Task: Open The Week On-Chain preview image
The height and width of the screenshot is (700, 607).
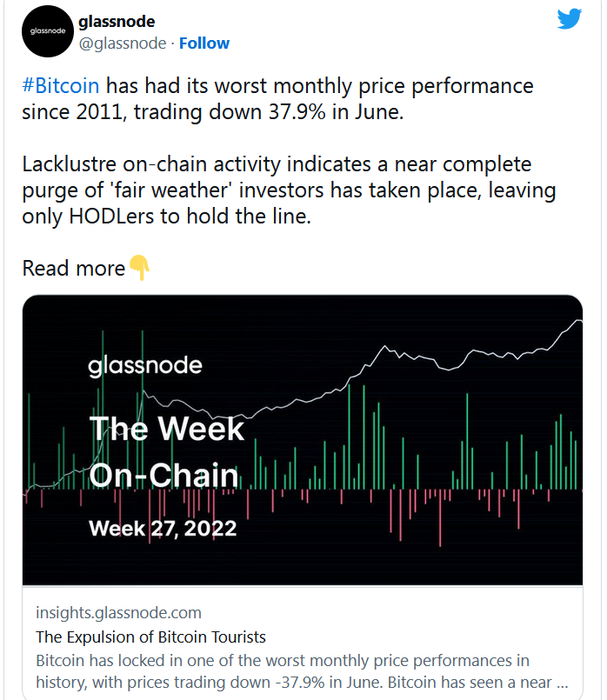Action: [x=302, y=440]
